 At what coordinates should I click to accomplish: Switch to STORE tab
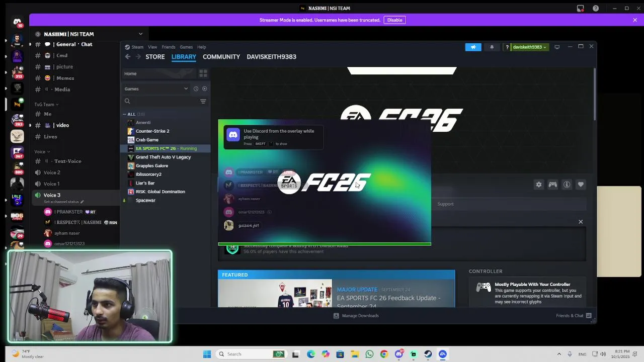[x=155, y=57]
